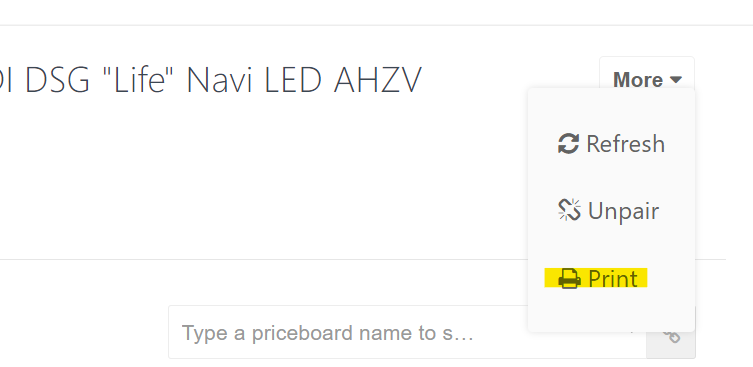
Task: Click the broken chain Unpair icon
Action: pyautogui.click(x=569, y=210)
